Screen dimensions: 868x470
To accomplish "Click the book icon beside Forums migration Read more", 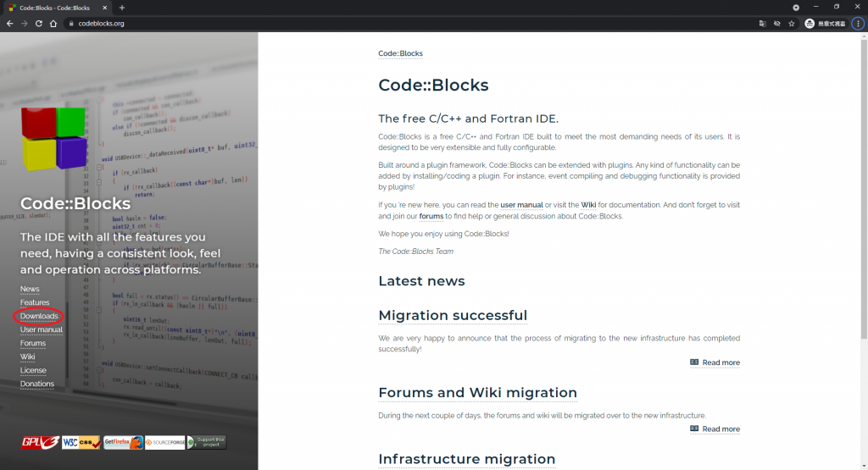I will click(694, 429).
